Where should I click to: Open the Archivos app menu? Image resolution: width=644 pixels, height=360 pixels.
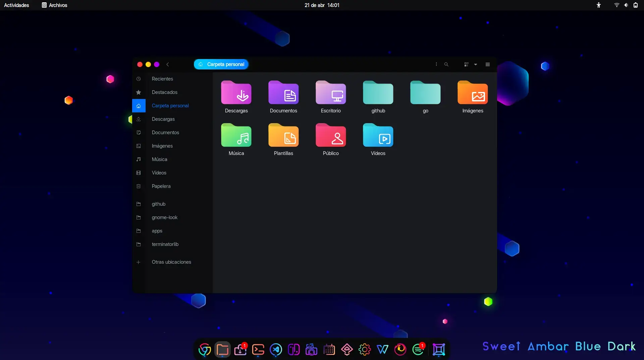point(54,5)
